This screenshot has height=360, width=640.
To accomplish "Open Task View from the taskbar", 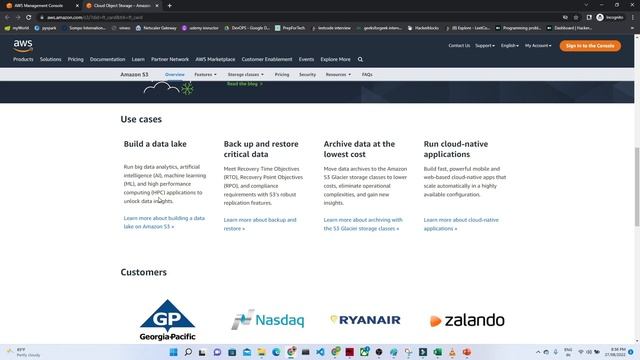I will (202, 352).
